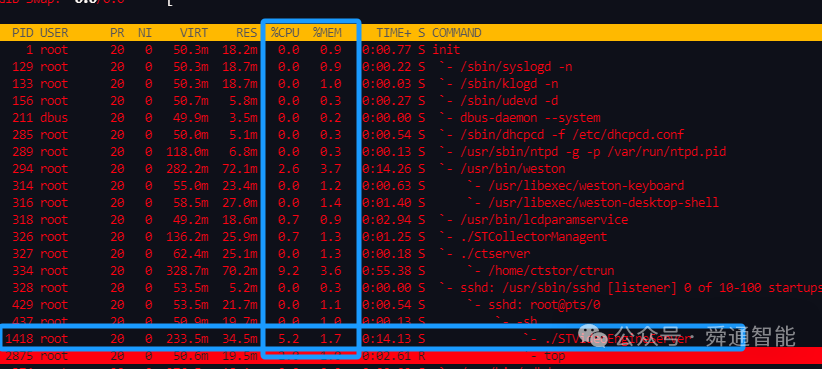Click the top command in highlighted row

[555, 356]
